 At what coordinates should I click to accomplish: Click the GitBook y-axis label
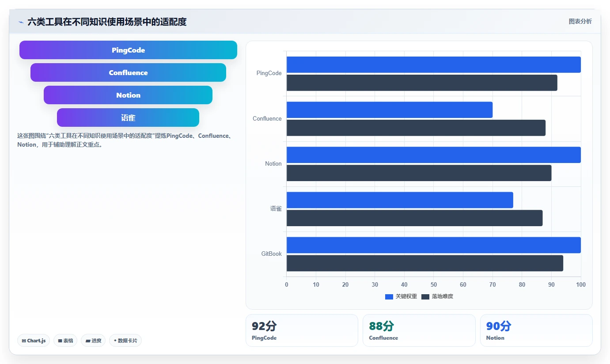(x=272, y=254)
